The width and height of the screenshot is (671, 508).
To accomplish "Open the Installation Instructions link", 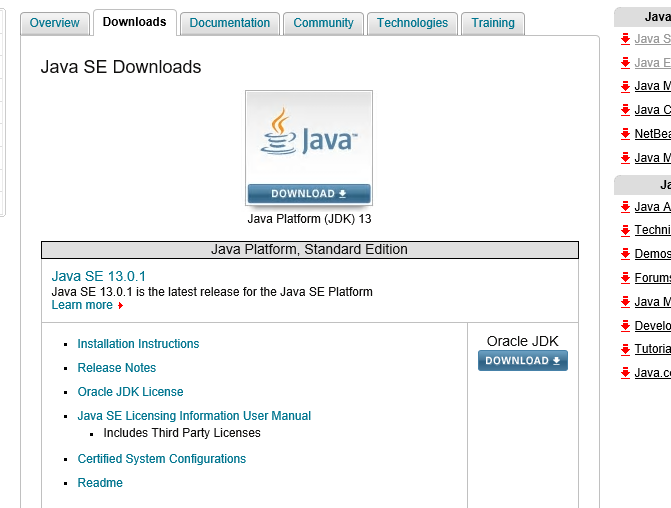I will [138, 344].
